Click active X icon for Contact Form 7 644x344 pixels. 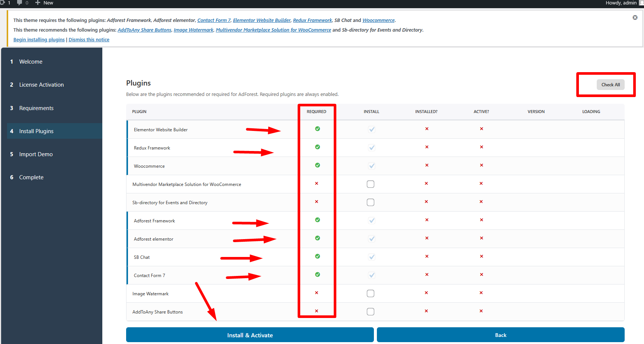click(481, 274)
